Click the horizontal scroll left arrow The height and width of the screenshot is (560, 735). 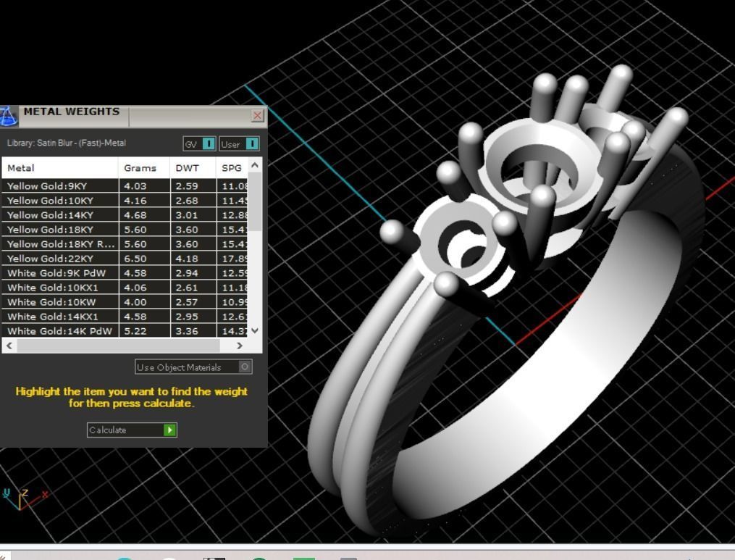coord(9,346)
